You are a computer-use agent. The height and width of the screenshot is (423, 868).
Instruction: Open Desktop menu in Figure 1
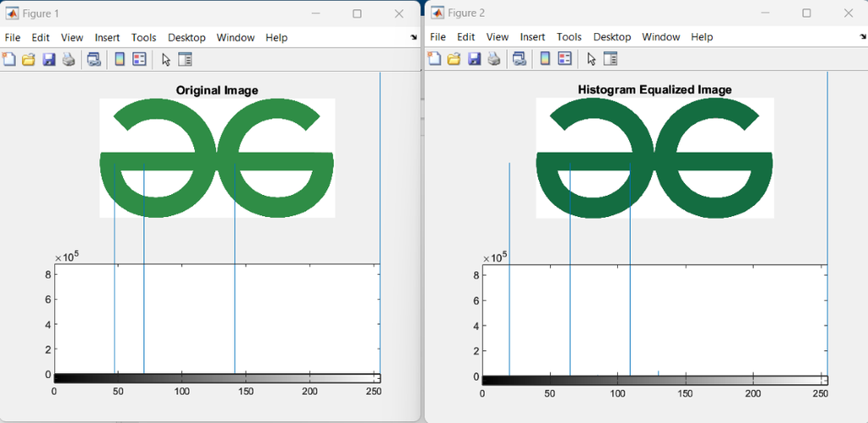[x=186, y=37]
